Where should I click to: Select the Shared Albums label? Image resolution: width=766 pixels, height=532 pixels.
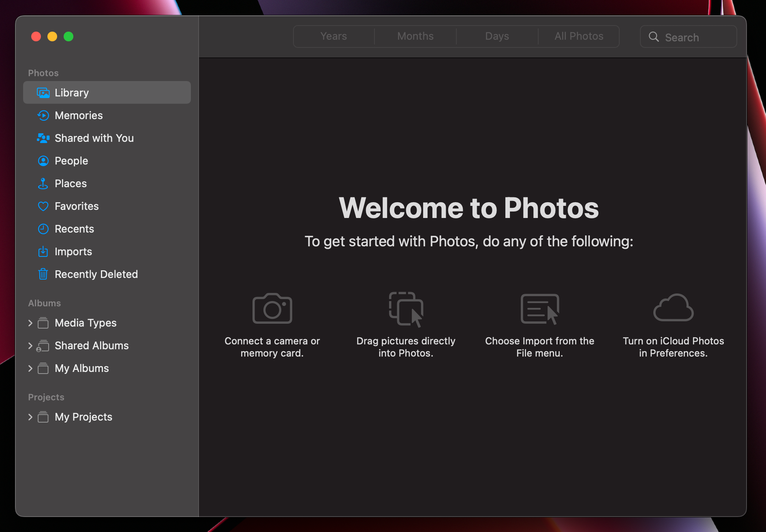[x=92, y=346]
